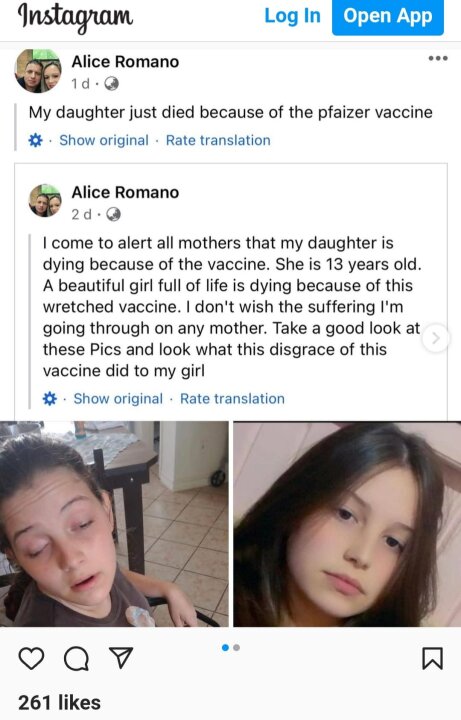
Task: Click globe privacy icon beside 2 d
Action: (113, 214)
